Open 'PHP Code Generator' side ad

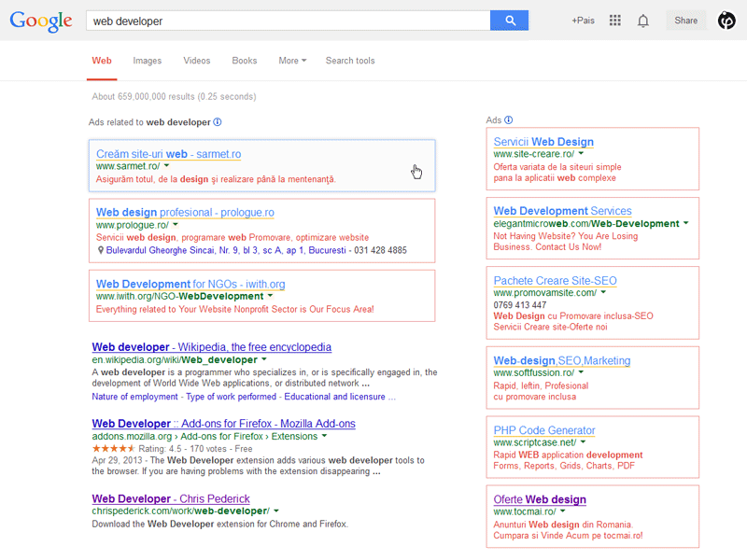coord(544,430)
